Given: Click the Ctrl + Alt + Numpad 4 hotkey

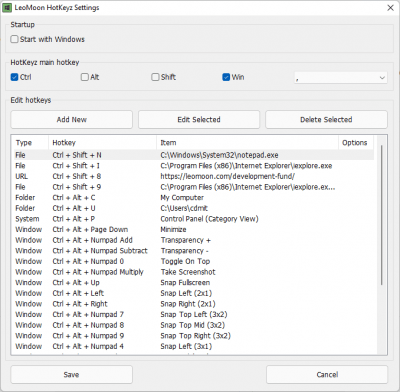Looking at the screenshot, I should 88,347.
